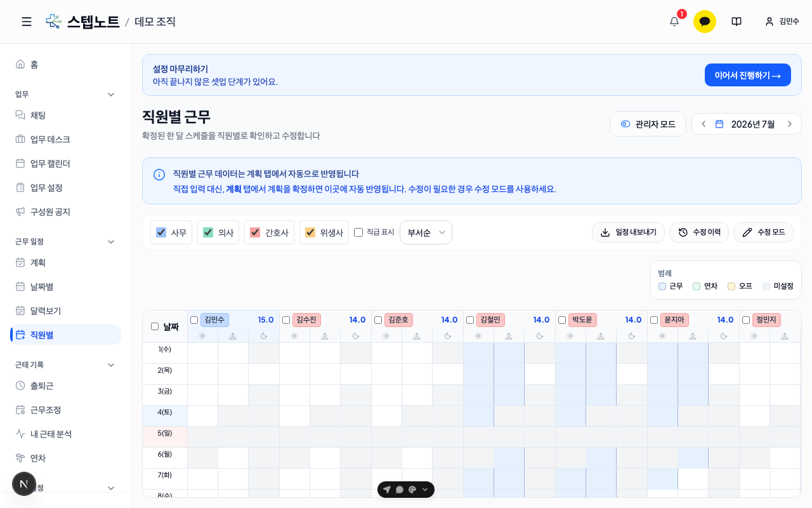Click the 계획 link in info banner
The width and height of the screenshot is (812, 508).
[233, 189]
